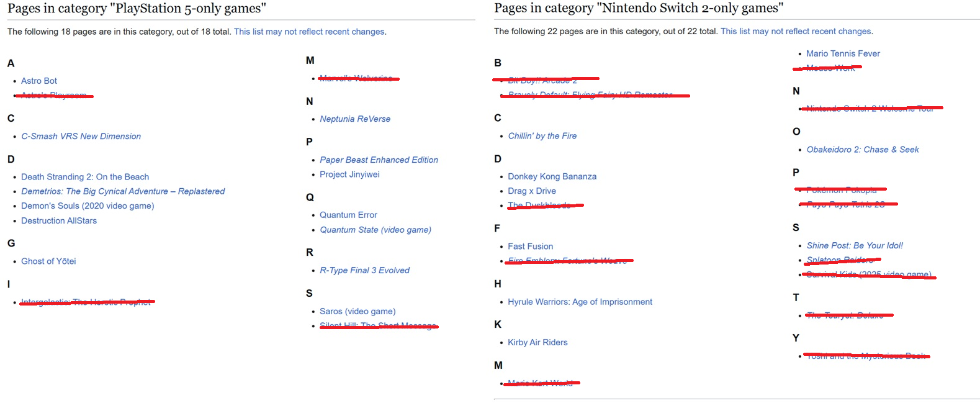Image resolution: width=980 pixels, height=403 pixels.
Task: Open the Mario Tennis Fever link
Action: click(843, 53)
